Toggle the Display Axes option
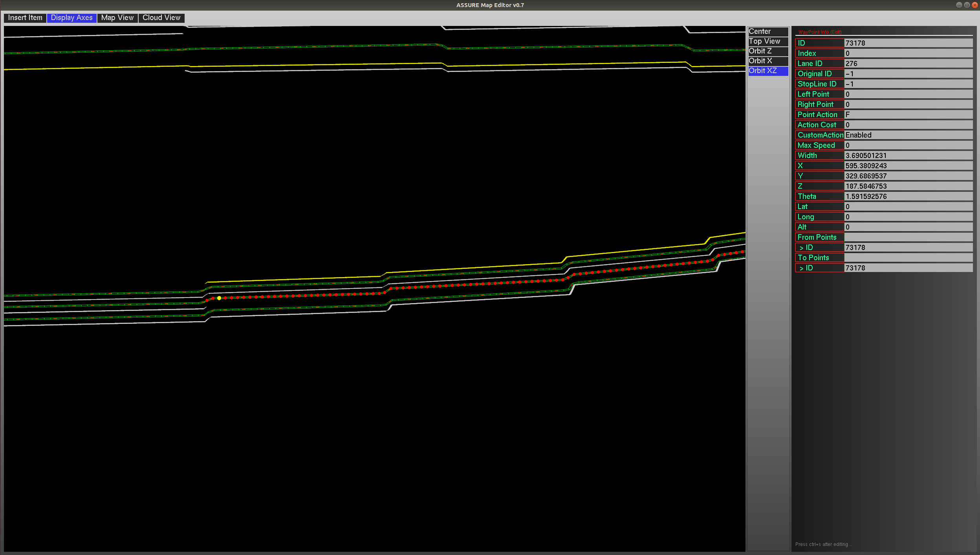This screenshot has width=980, height=555. click(x=71, y=18)
